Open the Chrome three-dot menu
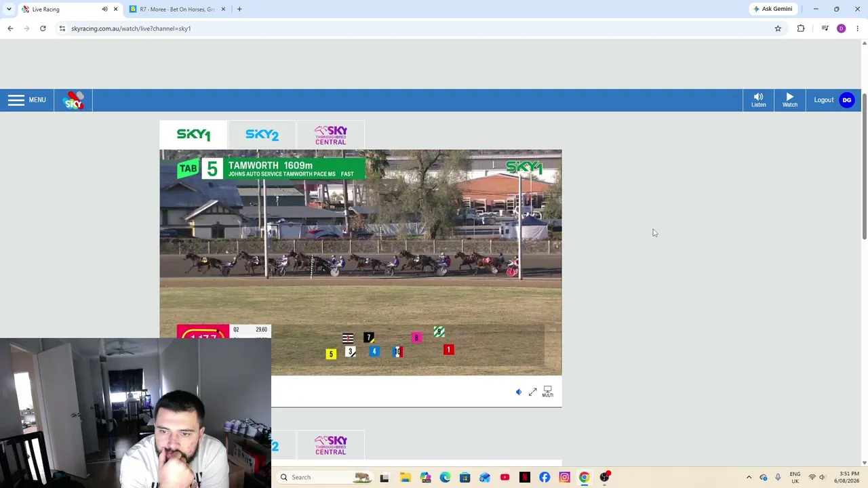The image size is (868, 488). (x=857, y=28)
